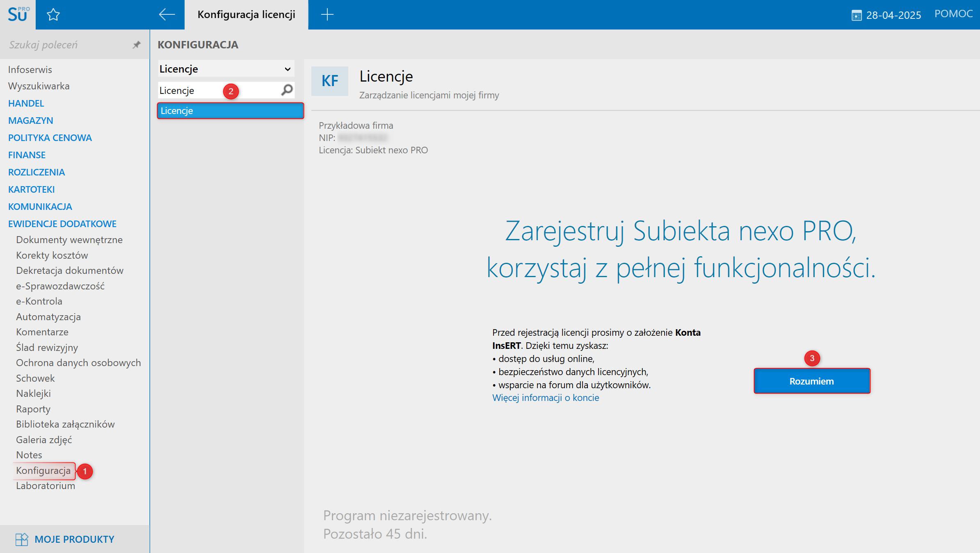
Task: Select the highlighted Licencje list item
Action: point(230,111)
